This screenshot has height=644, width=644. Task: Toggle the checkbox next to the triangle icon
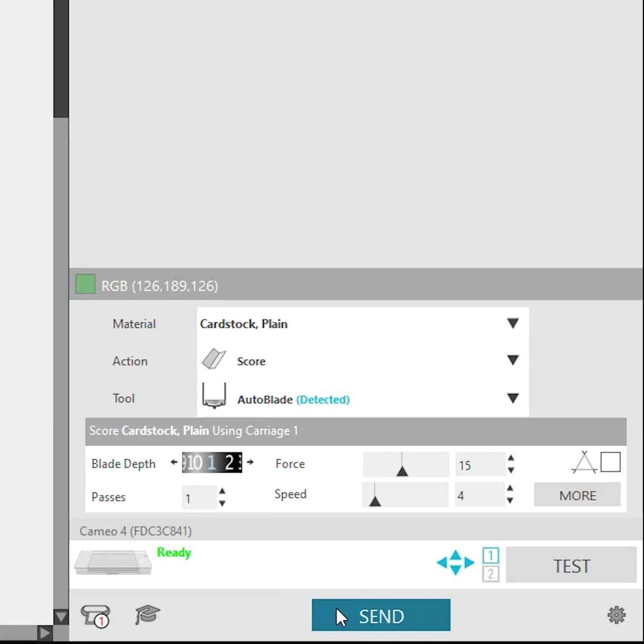pos(610,462)
